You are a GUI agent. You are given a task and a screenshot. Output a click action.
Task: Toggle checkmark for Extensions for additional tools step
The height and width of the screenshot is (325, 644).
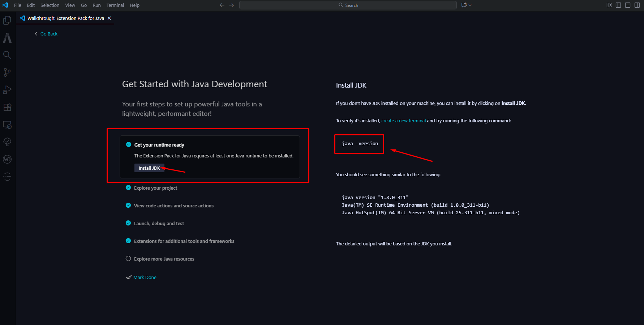(x=128, y=241)
